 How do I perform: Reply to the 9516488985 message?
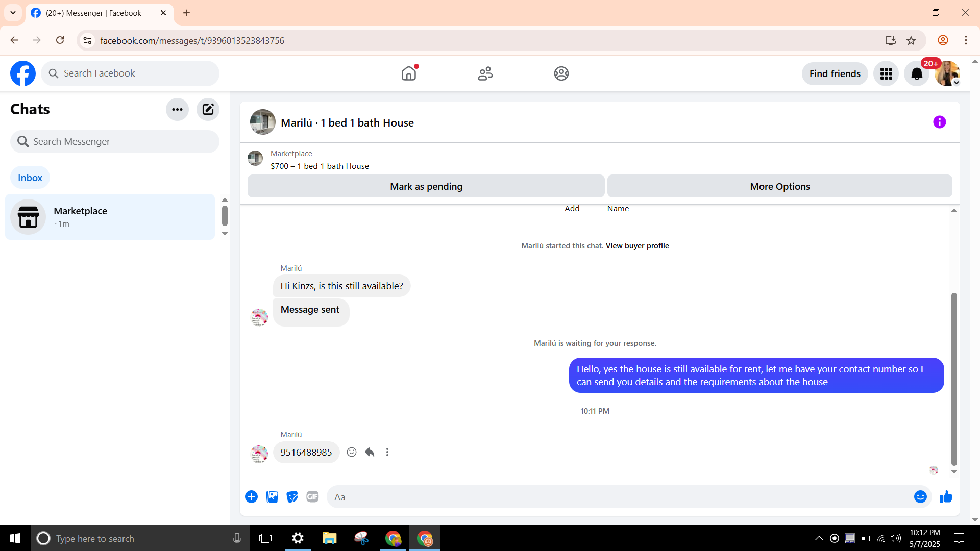coord(370,452)
